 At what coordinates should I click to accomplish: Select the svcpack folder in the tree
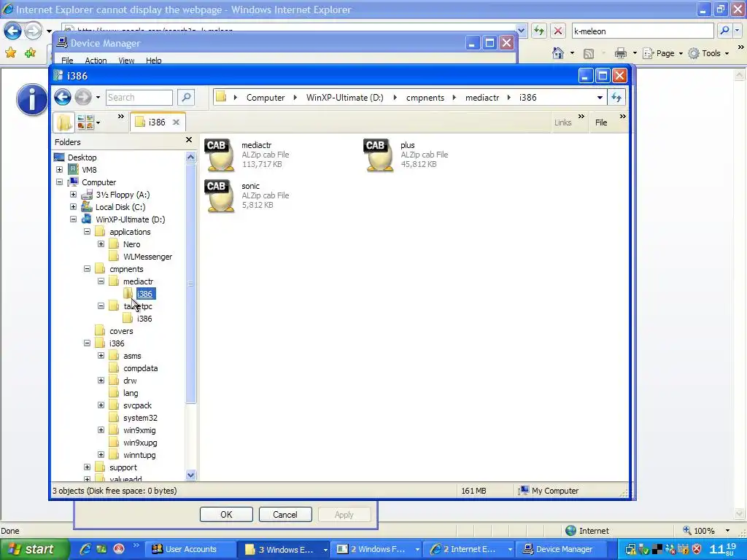coord(137,405)
